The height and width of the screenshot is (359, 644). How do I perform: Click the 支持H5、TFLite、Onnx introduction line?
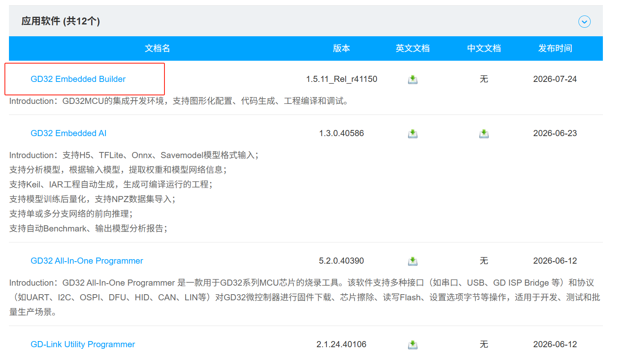pyautogui.click(x=134, y=155)
